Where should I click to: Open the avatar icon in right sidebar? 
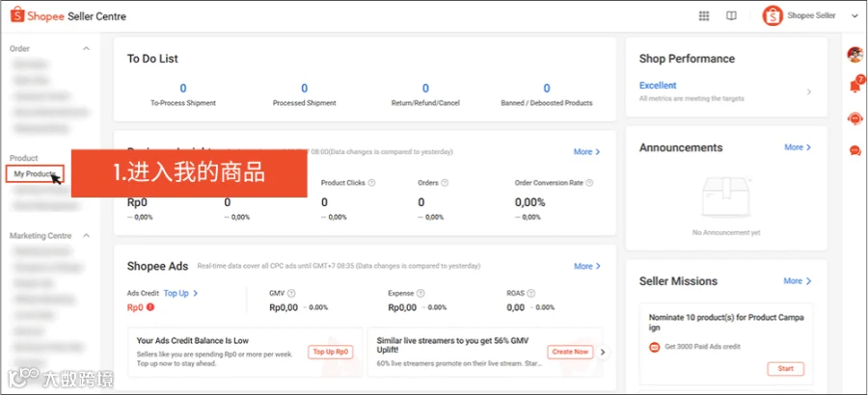point(855,55)
